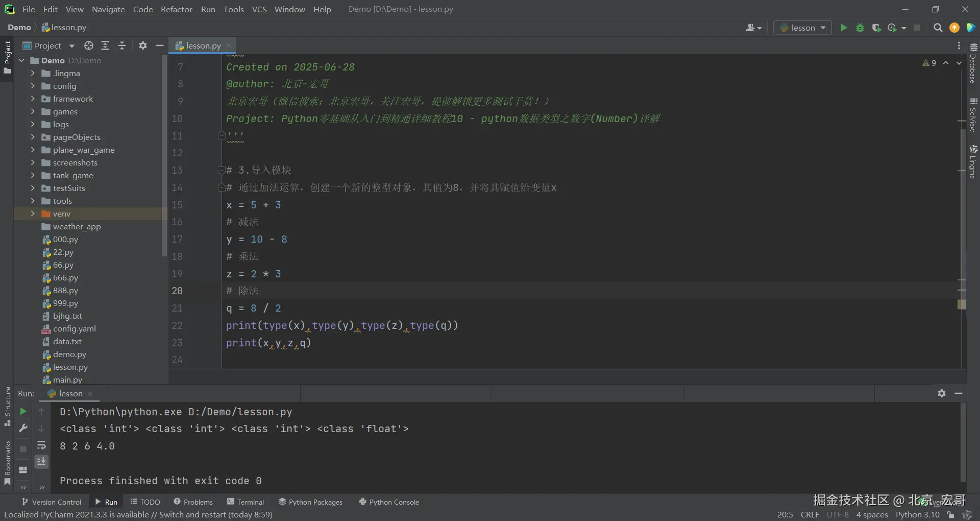Open the File menu
Image resolution: width=980 pixels, height=521 pixels.
(29, 9)
